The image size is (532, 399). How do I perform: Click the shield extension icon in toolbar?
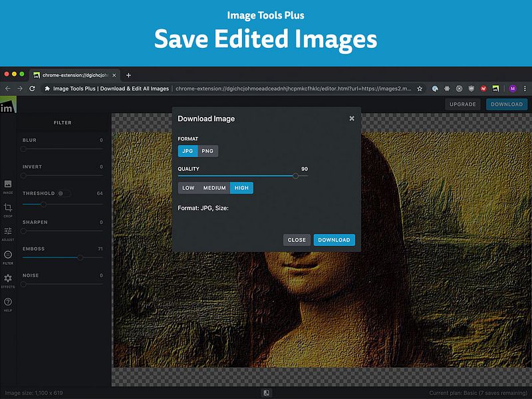click(x=471, y=88)
